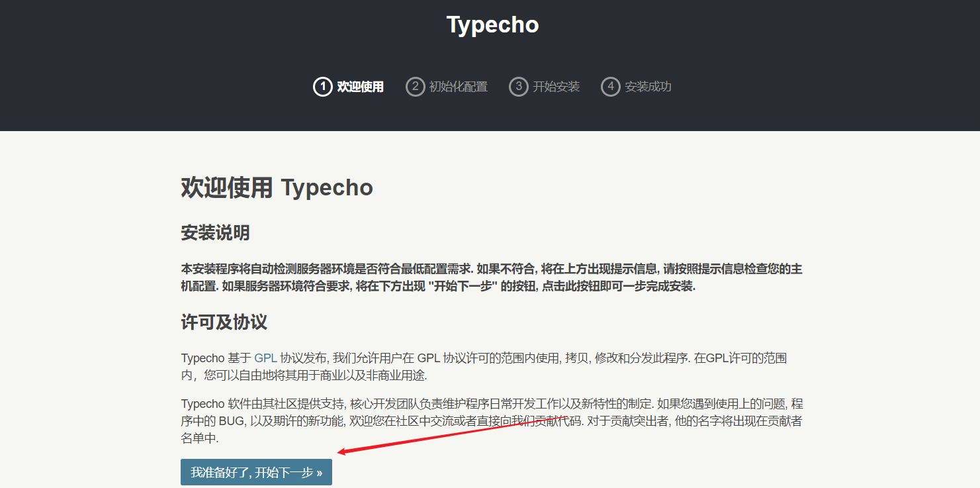Select step 3 circle number icon
The height and width of the screenshot is (488, 980).
click(519, 87)
